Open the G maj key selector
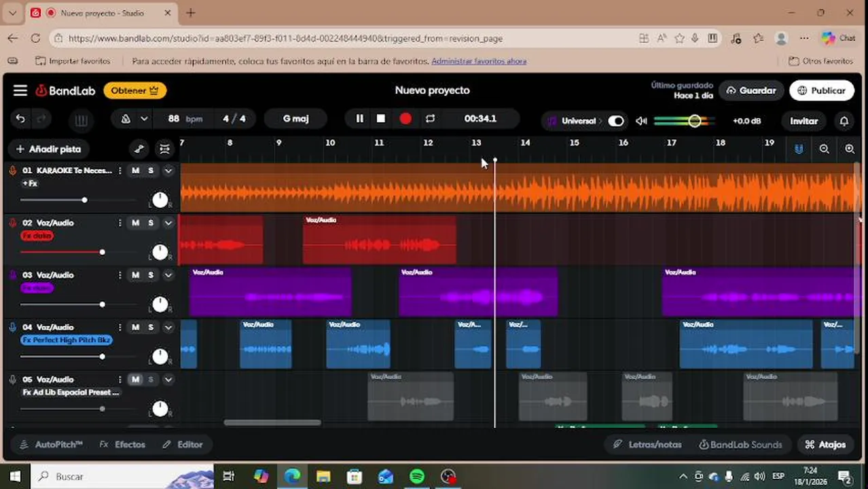Screen dimensions: 868x489 click(295, 119)
